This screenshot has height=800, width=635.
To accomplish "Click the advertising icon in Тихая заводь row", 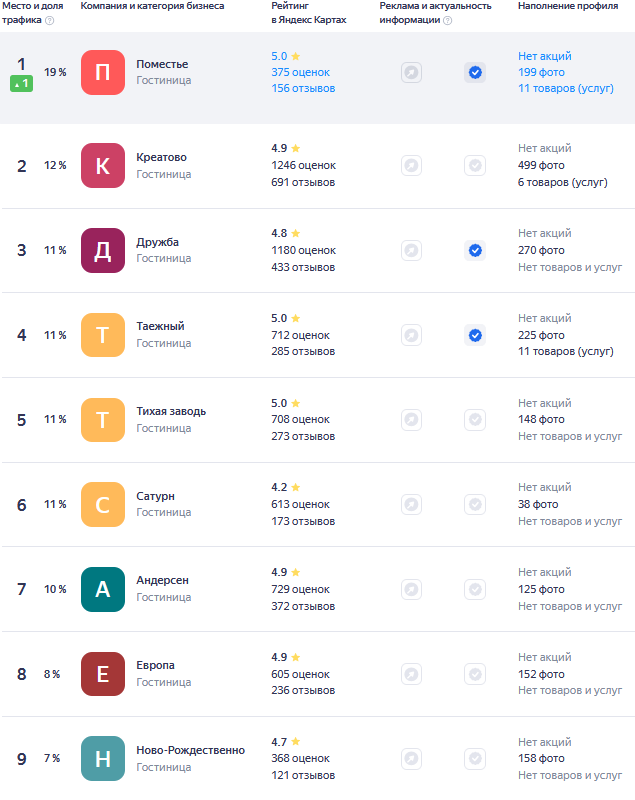I will coord(411,420).
